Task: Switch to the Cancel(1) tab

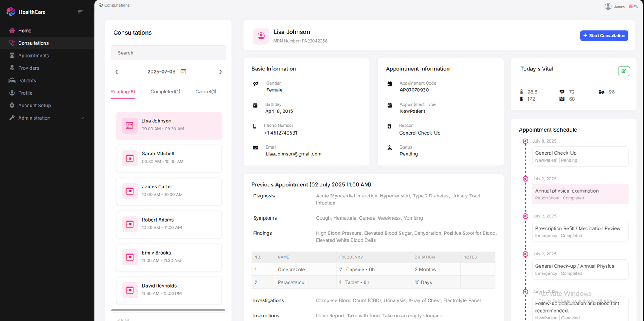Action: (206, 92)
